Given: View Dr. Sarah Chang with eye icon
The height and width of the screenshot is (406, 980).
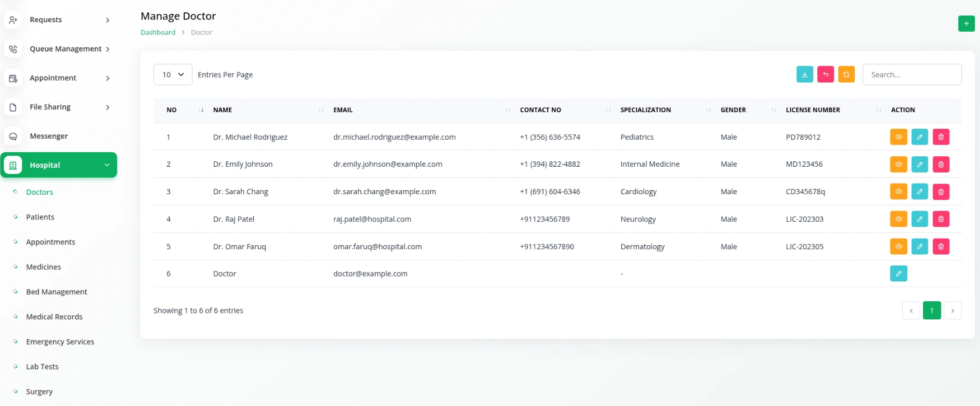Looking at the screenshot, I should (x=899, y=191).
